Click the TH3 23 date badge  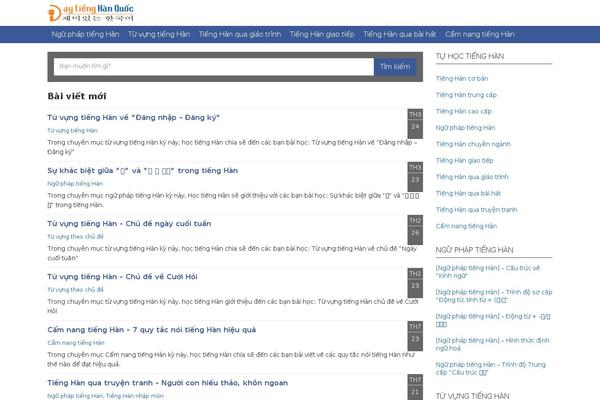click(x=415, y=177)
